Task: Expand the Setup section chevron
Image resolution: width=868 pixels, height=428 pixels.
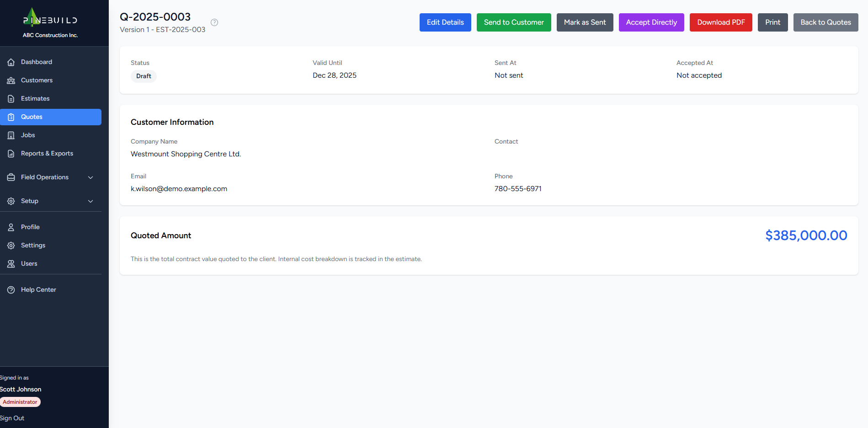Action: 91,201
